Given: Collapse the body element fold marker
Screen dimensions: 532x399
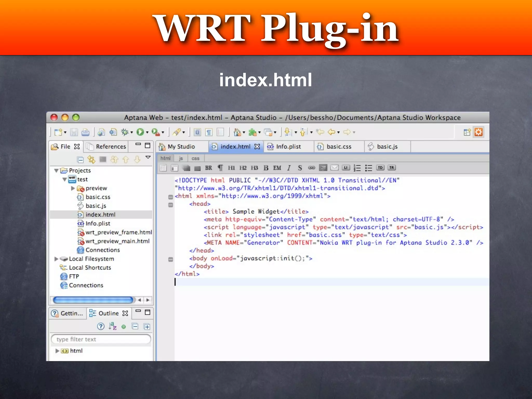Looking at the screenshot, I should [170, 259].
